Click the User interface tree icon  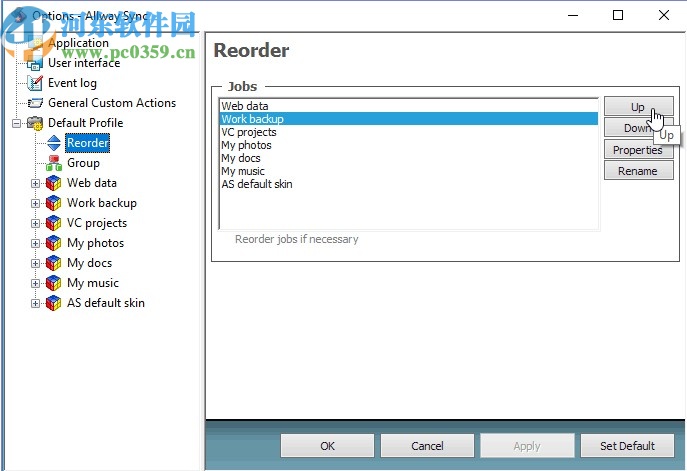(x=35, y=64)
